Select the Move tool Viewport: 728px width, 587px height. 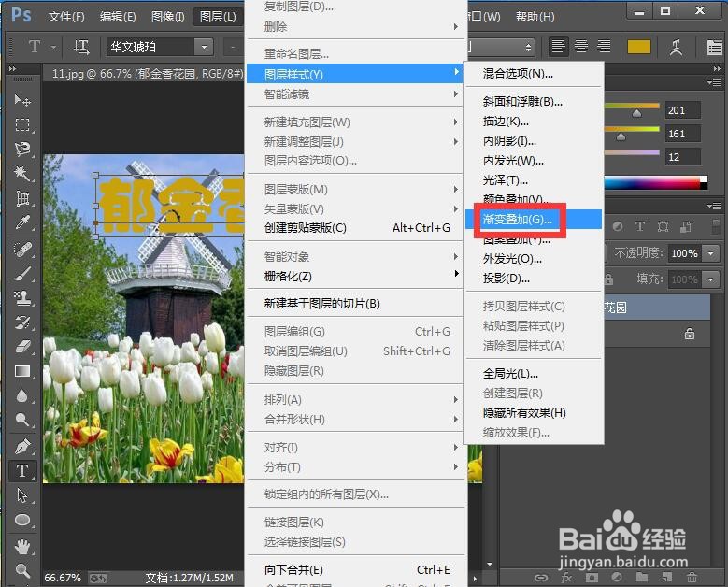[x=22, y=100]
